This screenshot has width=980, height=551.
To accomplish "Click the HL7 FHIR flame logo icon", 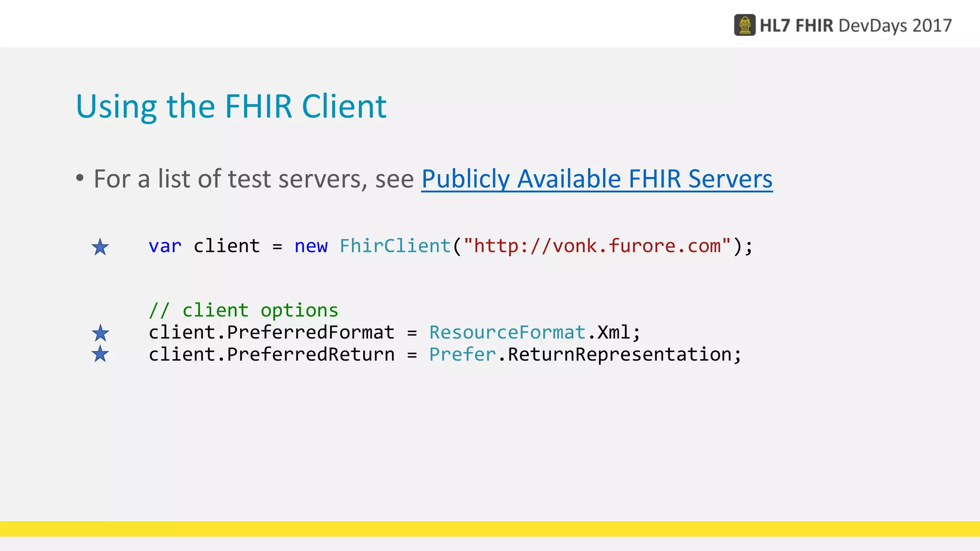I will (745, 25).
